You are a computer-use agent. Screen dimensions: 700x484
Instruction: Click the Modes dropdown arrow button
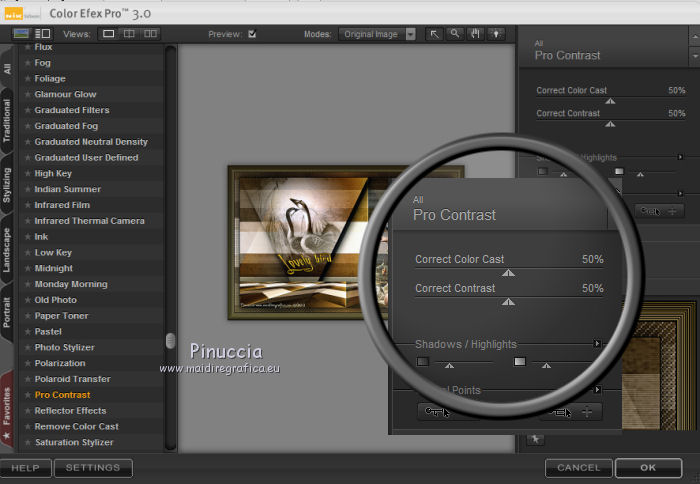411,34
